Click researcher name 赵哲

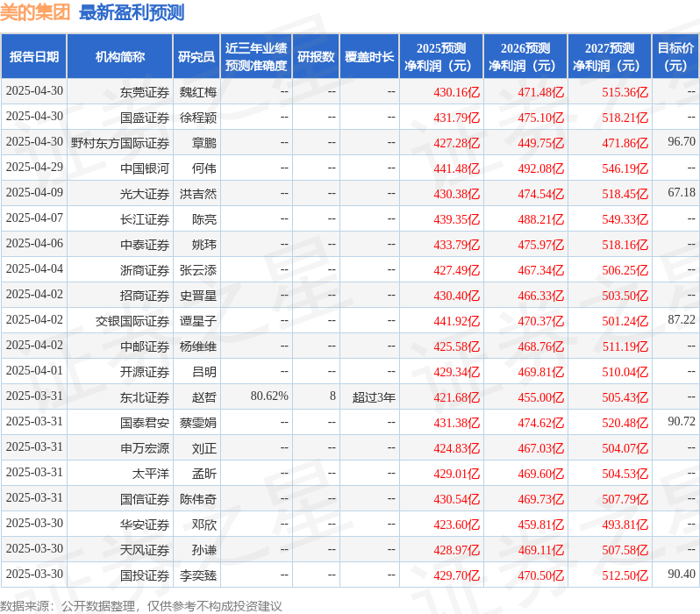(204, 397)
